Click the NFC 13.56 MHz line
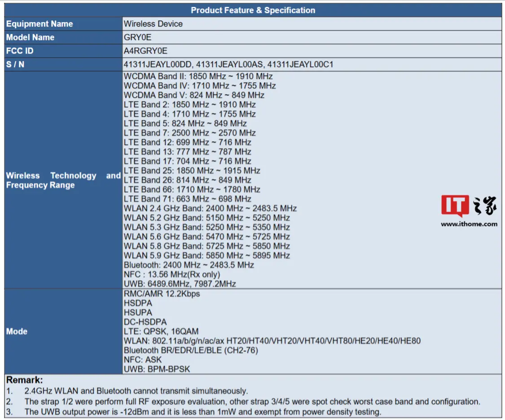The width and height of the screenshot is (505, 420). [172, 274]
